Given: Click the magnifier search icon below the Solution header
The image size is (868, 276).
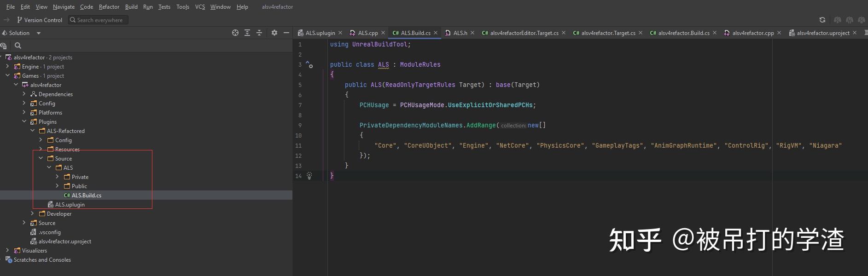Looking at the screenshot, I should point(18,46).
